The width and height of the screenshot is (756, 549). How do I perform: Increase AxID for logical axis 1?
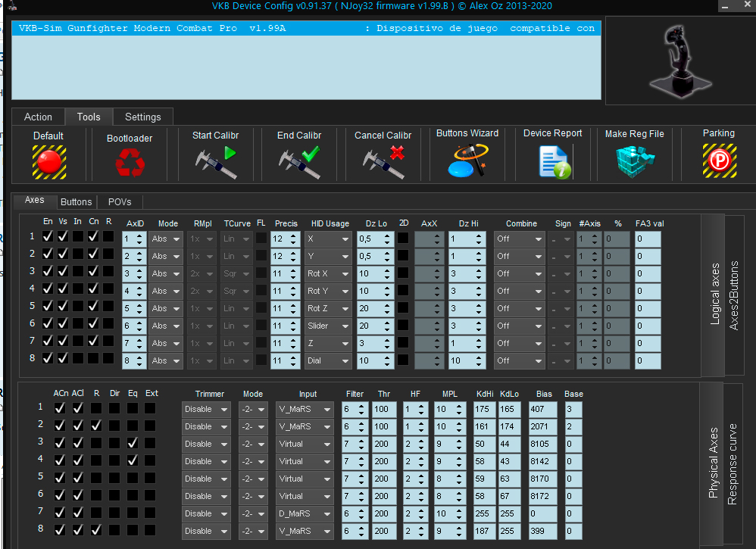pyautogui.click(x=139, y=236)
